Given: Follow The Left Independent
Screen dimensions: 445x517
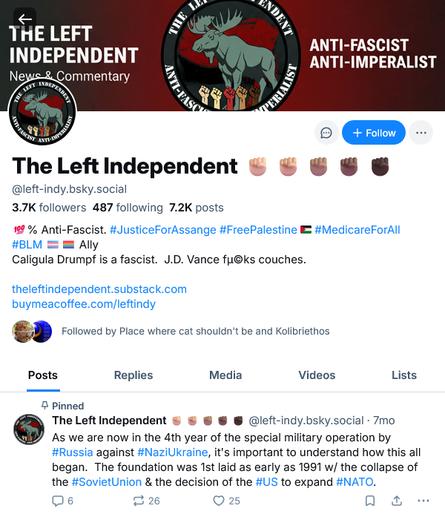Looking at the screenshot, I should pos(374,133).
